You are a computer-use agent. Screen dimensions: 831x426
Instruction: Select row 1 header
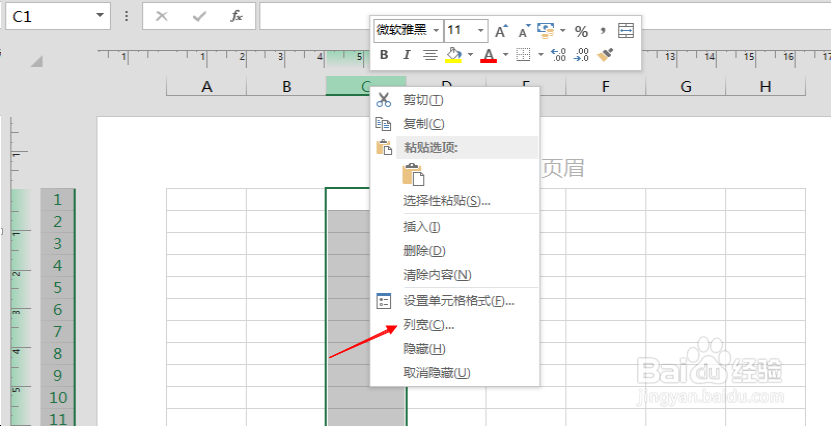tap(57, 200)
